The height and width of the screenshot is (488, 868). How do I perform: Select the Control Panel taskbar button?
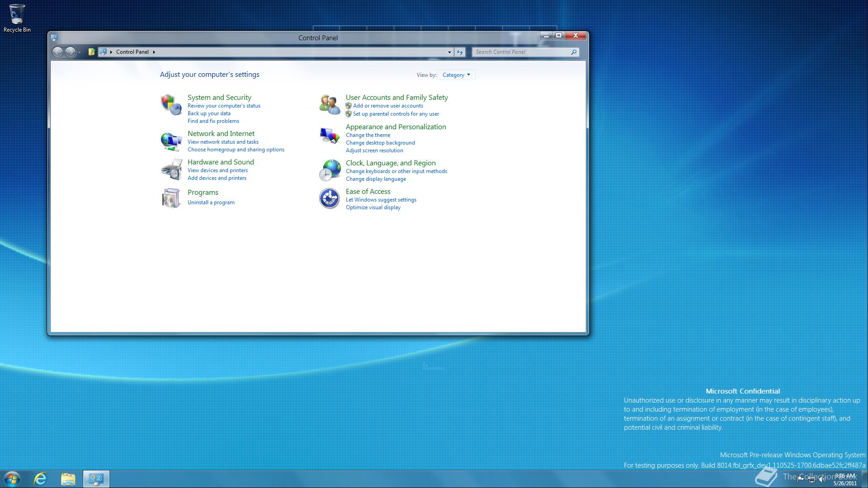pyautogui.click(x=96, y=479)
